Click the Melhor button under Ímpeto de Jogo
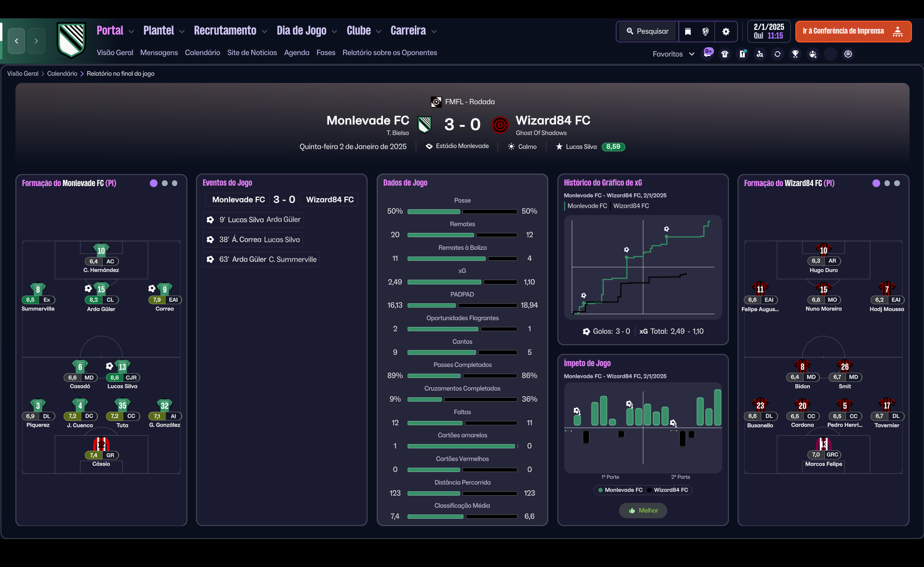The width and height of the screenshot is (924, 567). click(643, 511)
